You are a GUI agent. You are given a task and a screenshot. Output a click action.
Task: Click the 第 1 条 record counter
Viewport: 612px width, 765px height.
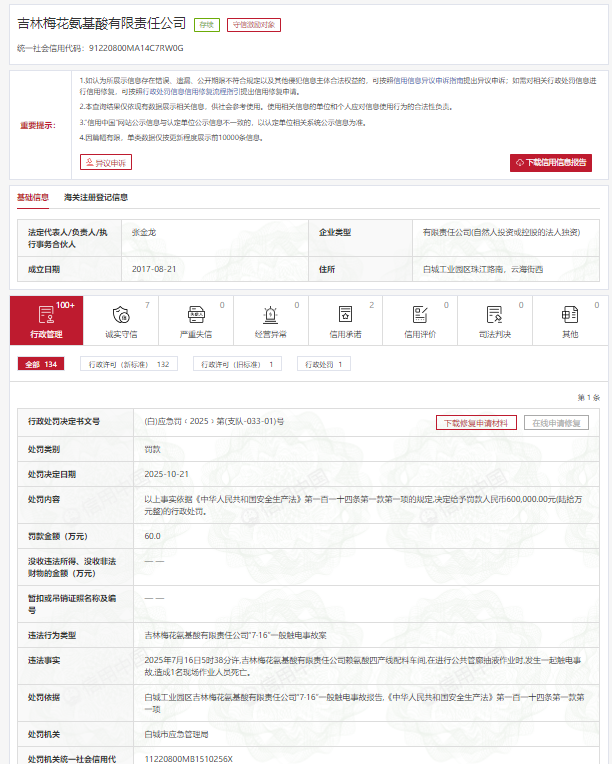tap(589, 398)
